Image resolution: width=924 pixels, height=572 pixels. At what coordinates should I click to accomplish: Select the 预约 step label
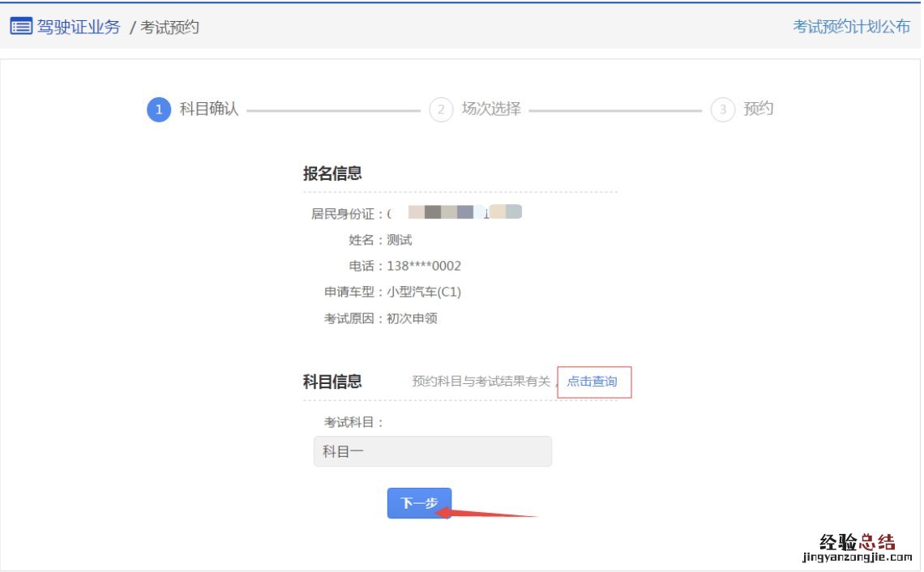758,109
